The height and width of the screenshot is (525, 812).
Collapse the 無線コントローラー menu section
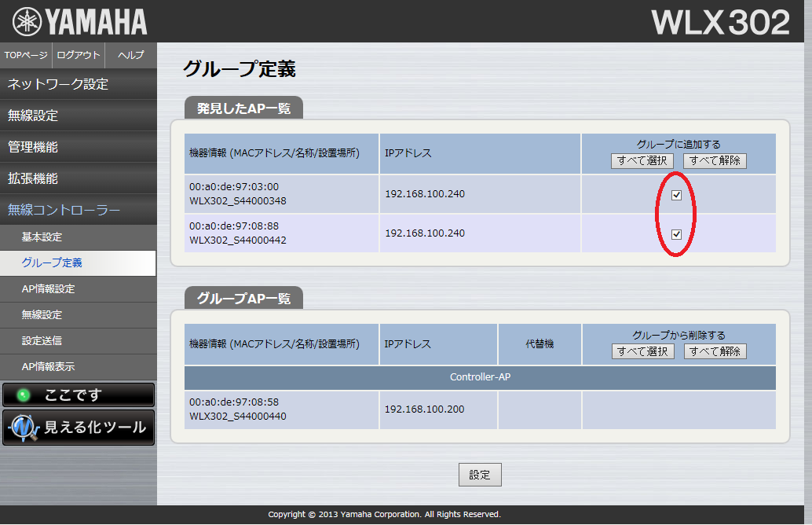(78, 210)
